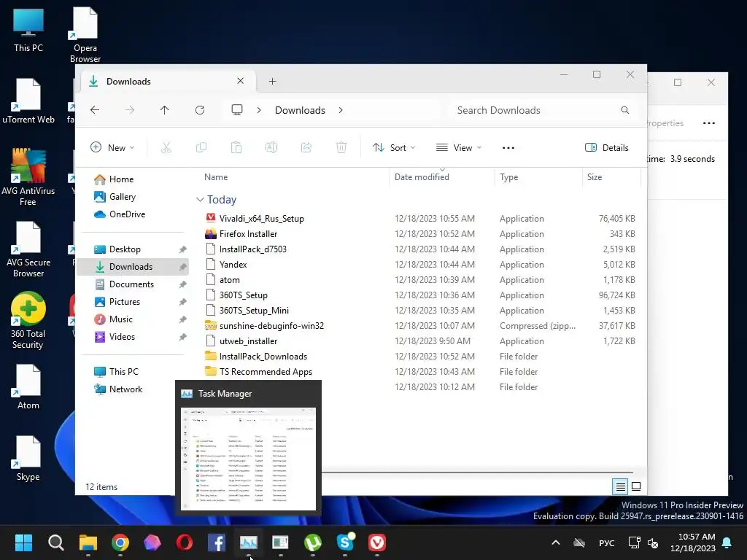Open Music in navigation pane
This screenshot has width=747, height=560.
pyautogui.click(x=113, y=319)
